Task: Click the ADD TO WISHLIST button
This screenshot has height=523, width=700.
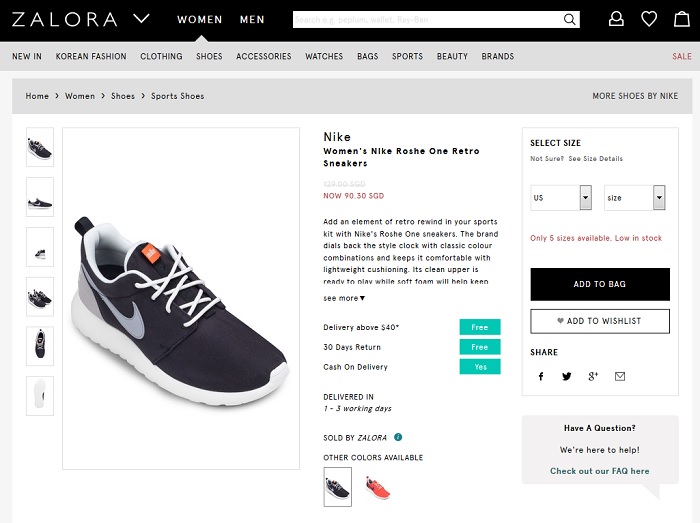Action: click(600, 321)
